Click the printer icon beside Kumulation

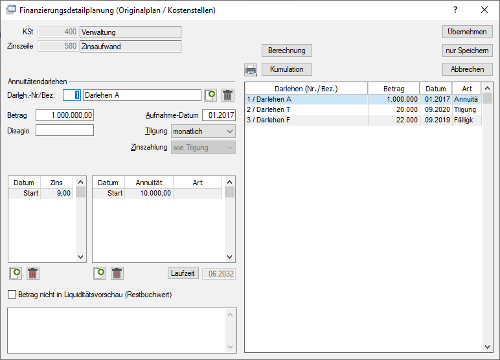(251, 70)
